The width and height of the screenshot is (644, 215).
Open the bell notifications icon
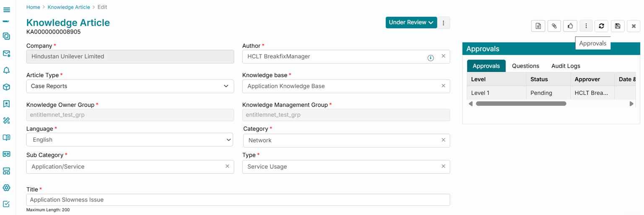6,71
